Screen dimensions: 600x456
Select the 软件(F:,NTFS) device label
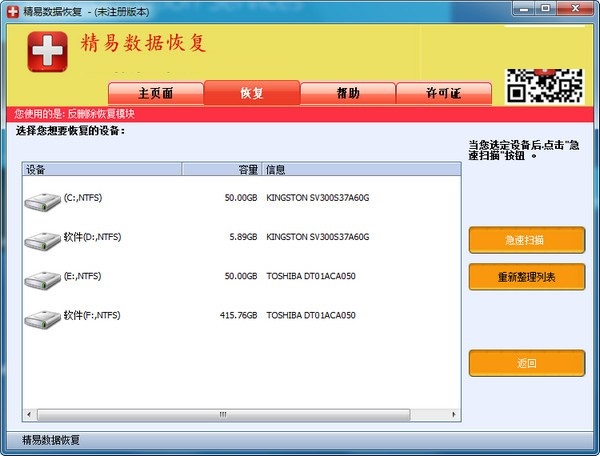92,315
